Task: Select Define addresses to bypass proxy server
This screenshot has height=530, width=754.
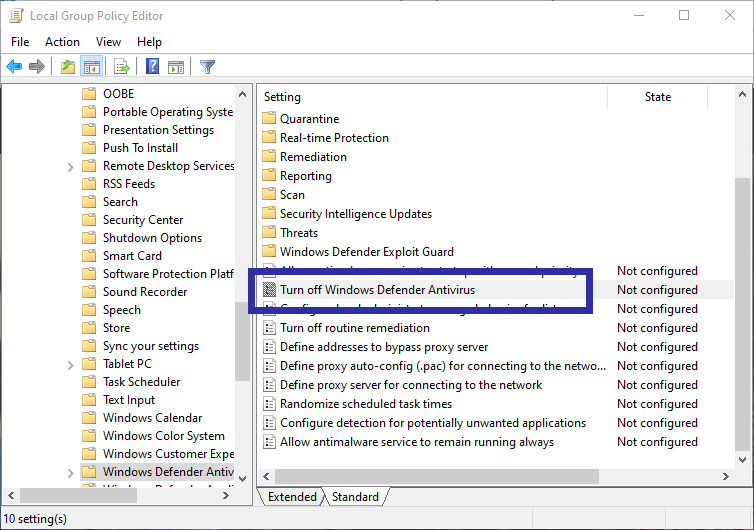Action: tap(384, 347)
